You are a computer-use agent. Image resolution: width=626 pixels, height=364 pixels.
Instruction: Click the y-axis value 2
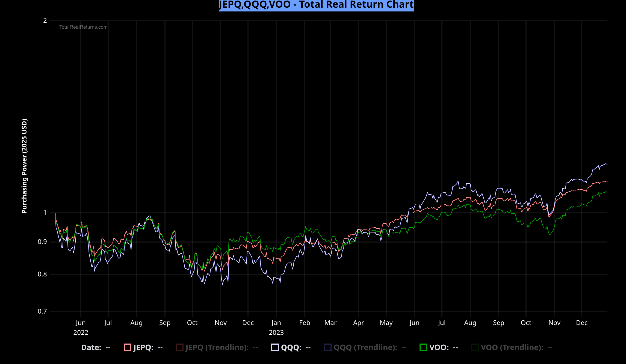45,20
